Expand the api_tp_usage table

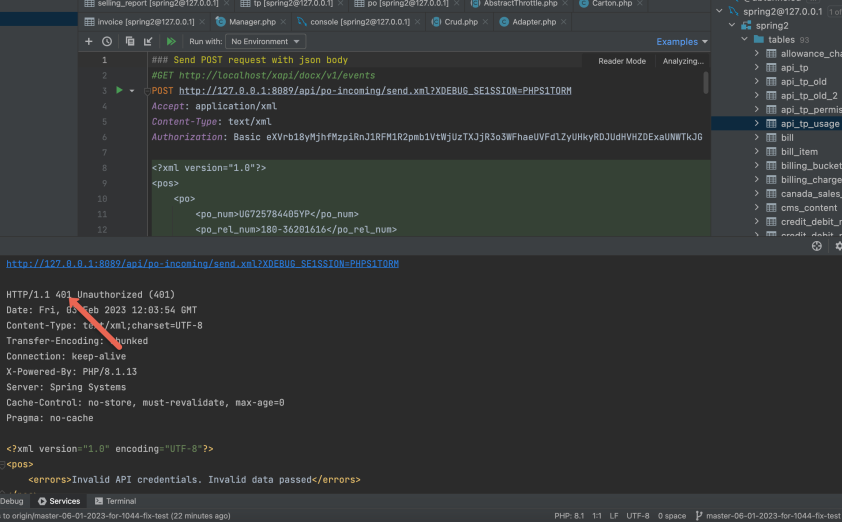coord(756,123)
